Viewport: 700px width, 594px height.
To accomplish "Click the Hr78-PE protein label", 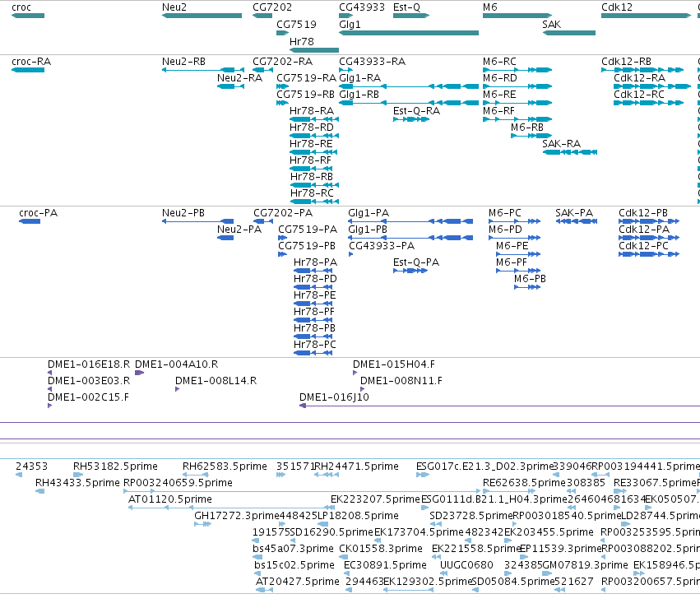I will click(x=315, y=295).
